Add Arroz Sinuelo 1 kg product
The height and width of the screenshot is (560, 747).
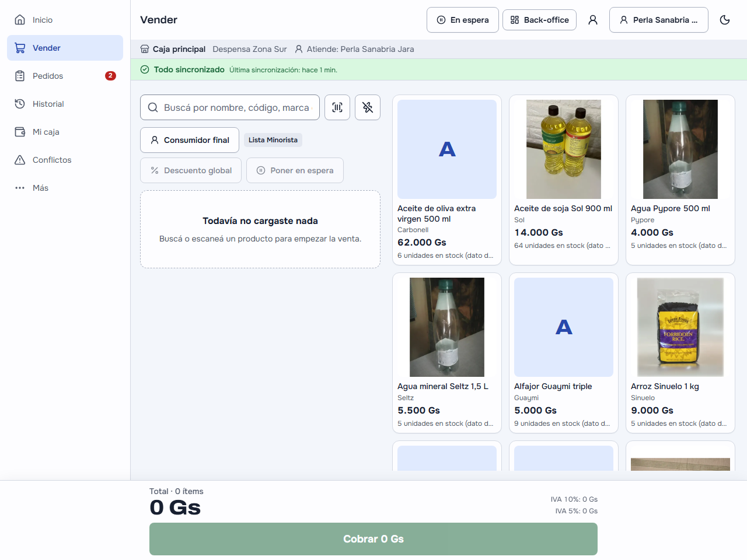tap(680, 353)
